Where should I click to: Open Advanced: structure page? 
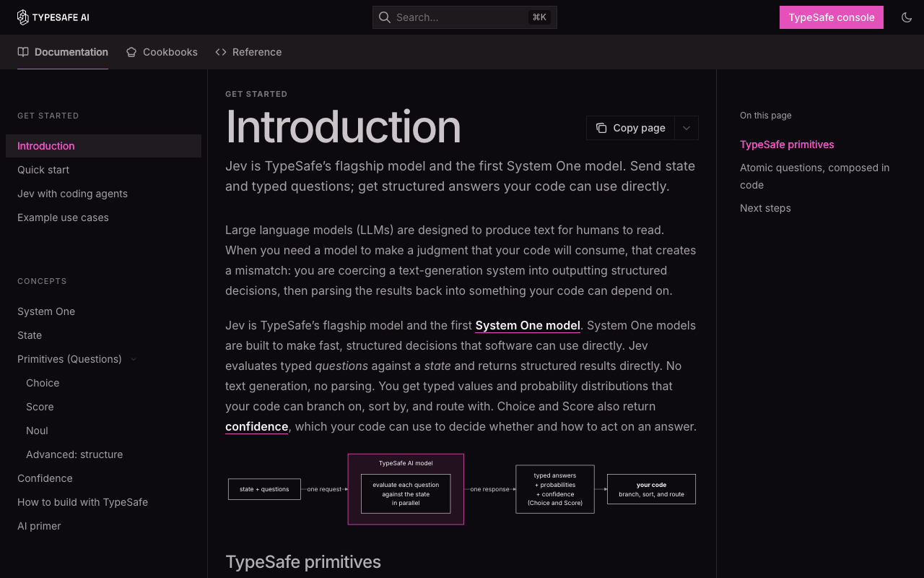74,454
